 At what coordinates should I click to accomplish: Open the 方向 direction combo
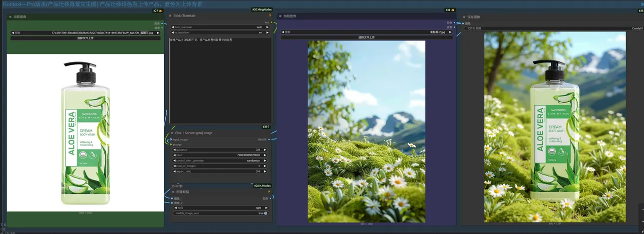click(x=220, y=207)
